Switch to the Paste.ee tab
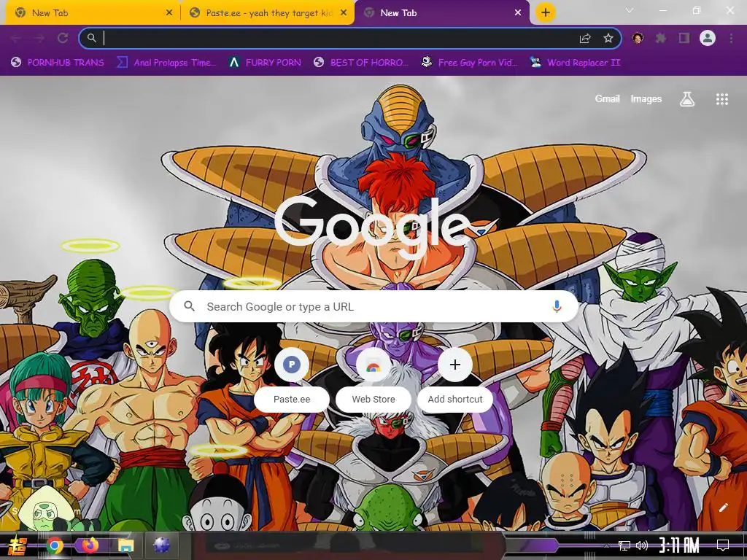The height and width of the screenshot is (560, 747). (267, 13)
